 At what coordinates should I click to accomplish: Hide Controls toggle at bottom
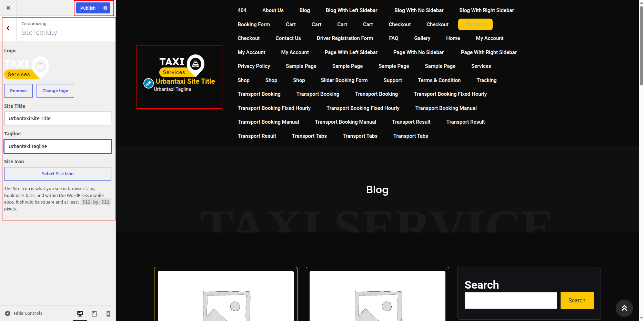pos(23,313)
